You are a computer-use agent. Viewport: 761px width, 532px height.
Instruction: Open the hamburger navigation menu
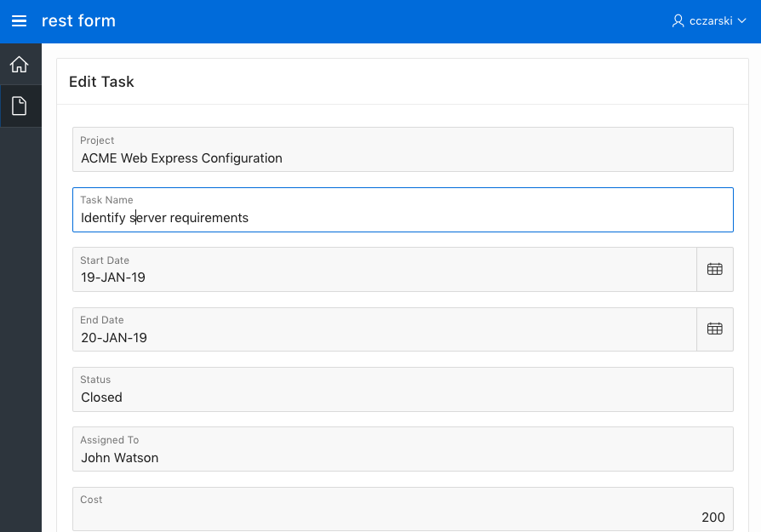19,21
